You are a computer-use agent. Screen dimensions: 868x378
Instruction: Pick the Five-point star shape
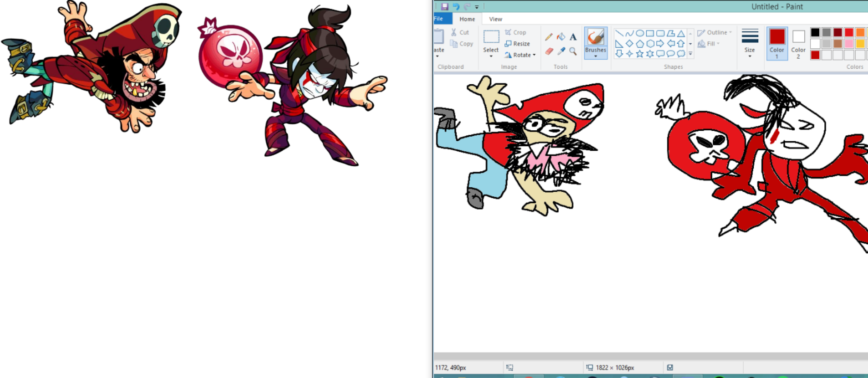pyautogui.click(x=640, y=54)
